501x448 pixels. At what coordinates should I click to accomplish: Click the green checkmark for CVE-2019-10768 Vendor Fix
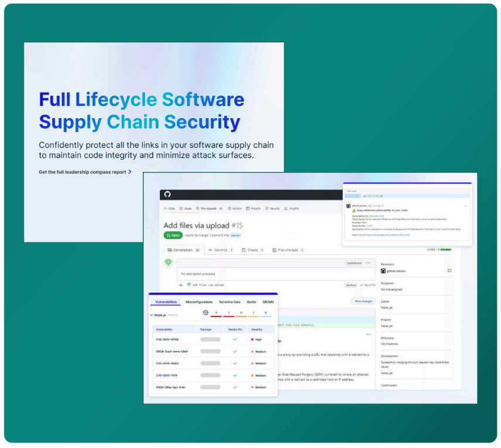pos(235,339)
